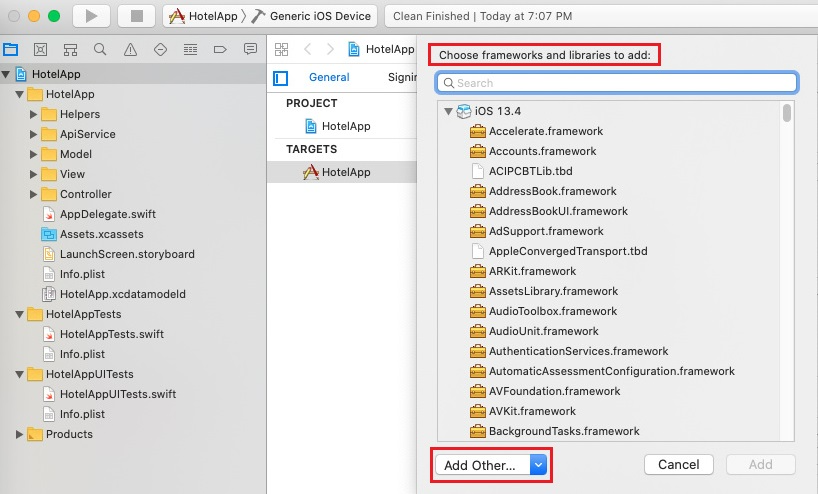Select AssetsLibrary.framework in list
The image size is (818, 494).
click(x=553, y=291)
